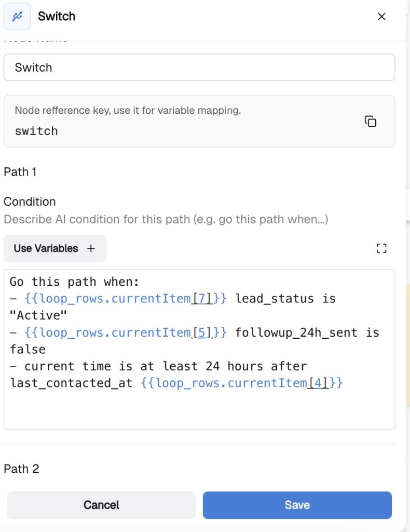Image resolution: width=410 pixels, height=532 pixels.
Task: Click the currentItem[4] variable token
Action: (x=242, y=383)
